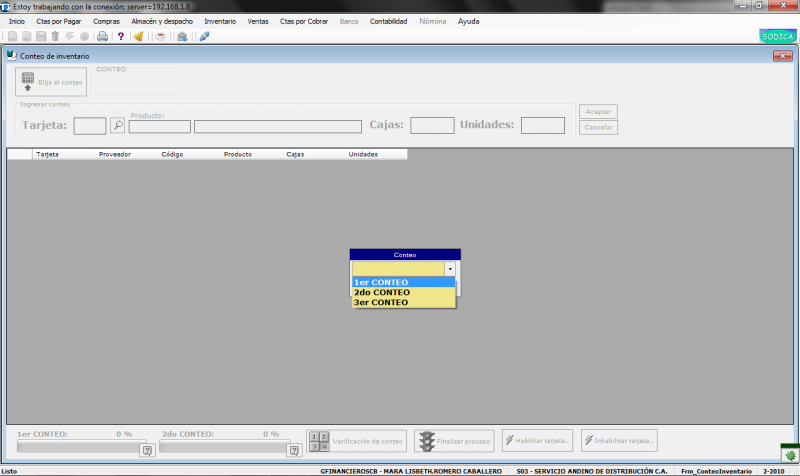Image resolution: width=800 pixels, height=476 pixels.
Task: Click the 2do CONTEO progress bar
Action: pos(224,446)
